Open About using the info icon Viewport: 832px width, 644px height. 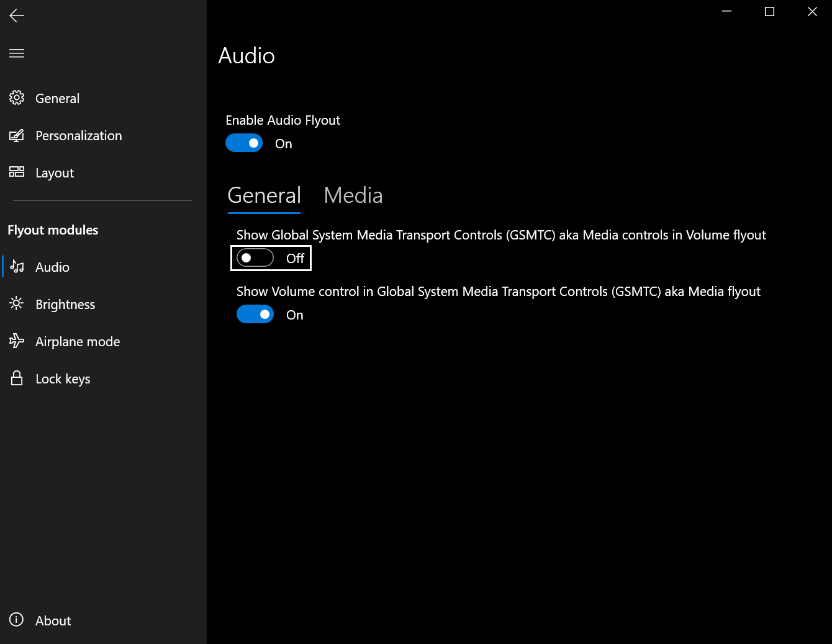pos(16,620)
